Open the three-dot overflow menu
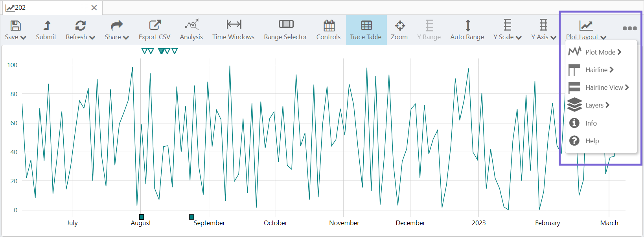This screenshot has height=237, width=644. (629, 28)
